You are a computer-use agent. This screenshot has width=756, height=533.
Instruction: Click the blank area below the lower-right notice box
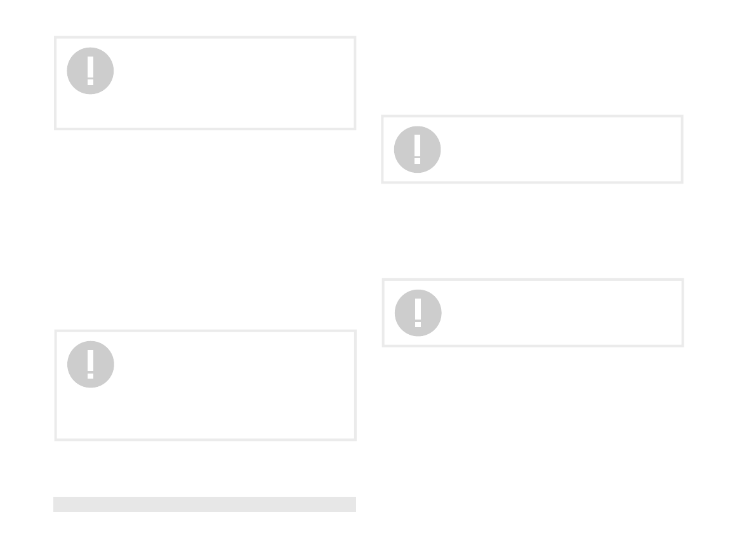tap(533, 434)
